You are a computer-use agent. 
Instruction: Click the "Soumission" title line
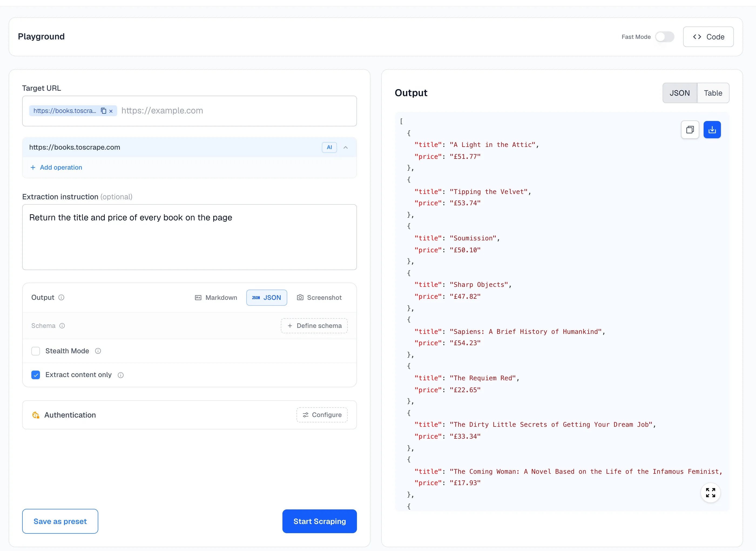457,238
